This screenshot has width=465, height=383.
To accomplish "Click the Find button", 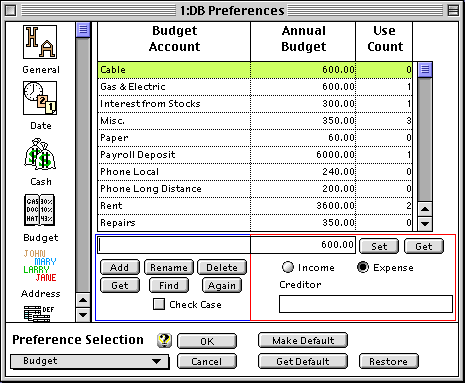I will click(169, 285).
